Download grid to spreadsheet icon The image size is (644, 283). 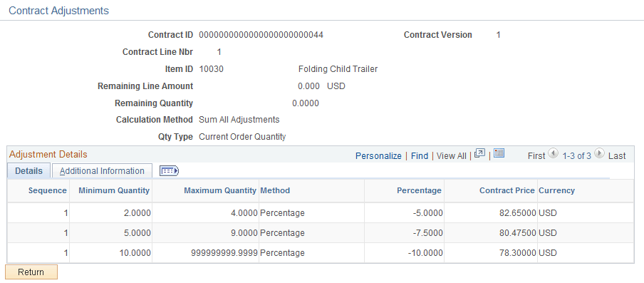point(499,153)
